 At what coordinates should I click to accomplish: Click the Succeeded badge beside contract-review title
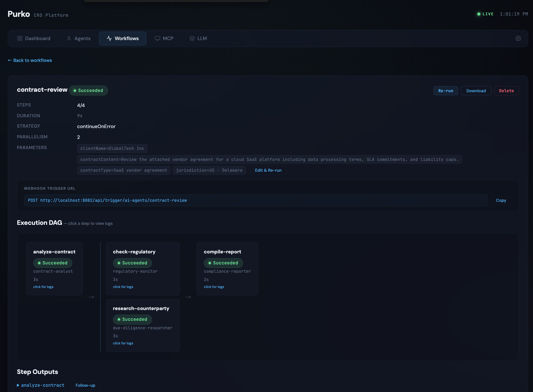pos(88,90)
